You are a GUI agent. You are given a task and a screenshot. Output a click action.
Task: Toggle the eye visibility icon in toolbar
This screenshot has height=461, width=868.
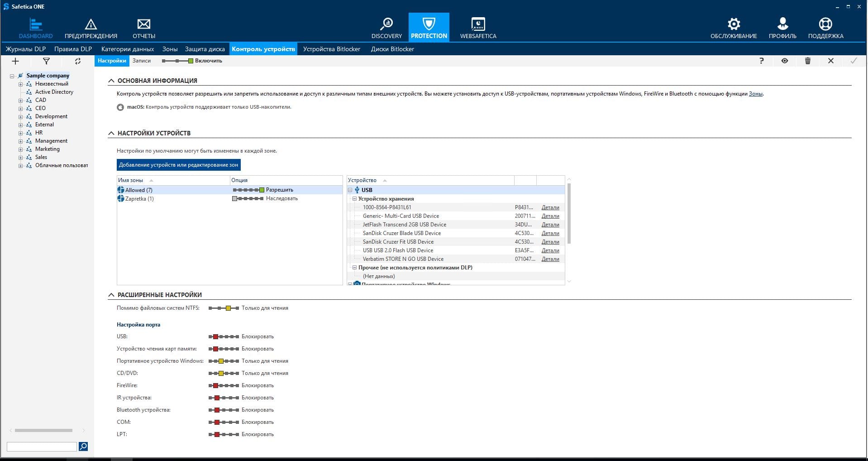tap(784, 61)
